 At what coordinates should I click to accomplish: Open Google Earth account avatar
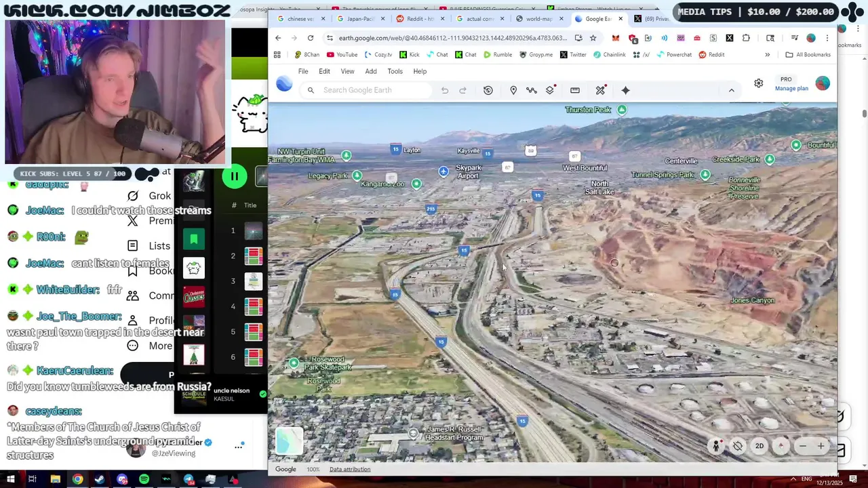pos(823,83)
